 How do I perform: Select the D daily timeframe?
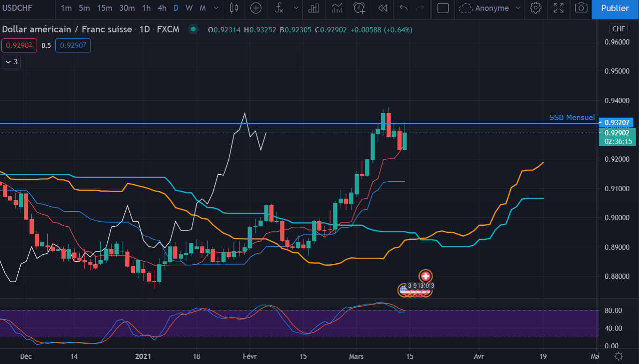(176, 8)
